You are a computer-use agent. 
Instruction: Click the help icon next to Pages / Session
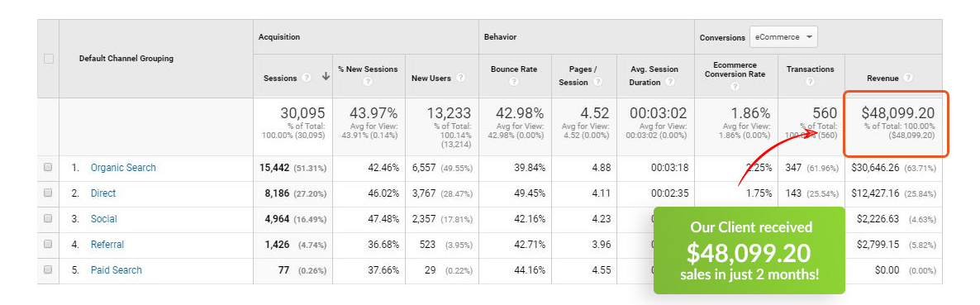(x=598, y=82)
